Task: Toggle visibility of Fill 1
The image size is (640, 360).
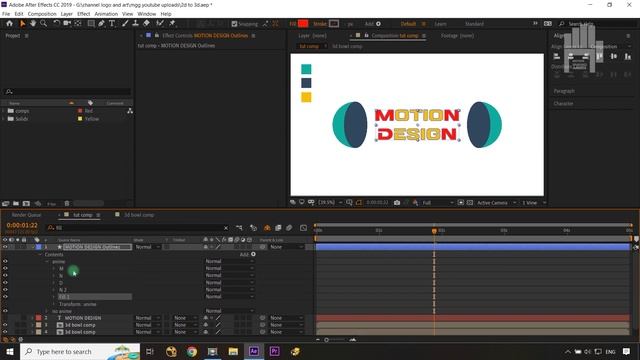Action: (5, 296)
